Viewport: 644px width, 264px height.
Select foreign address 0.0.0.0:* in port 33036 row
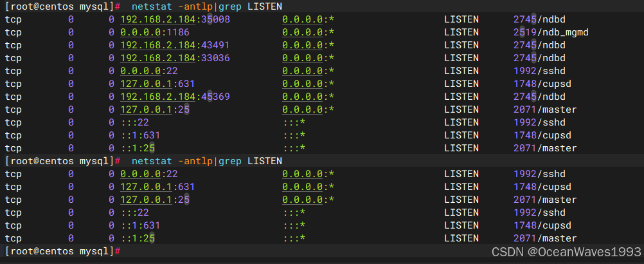coord(308,58)
